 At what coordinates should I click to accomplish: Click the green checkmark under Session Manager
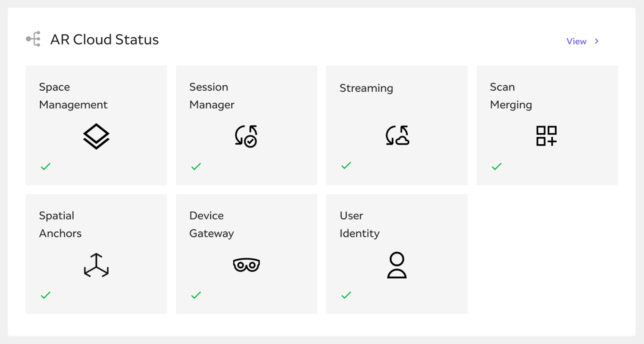point(196,166)
